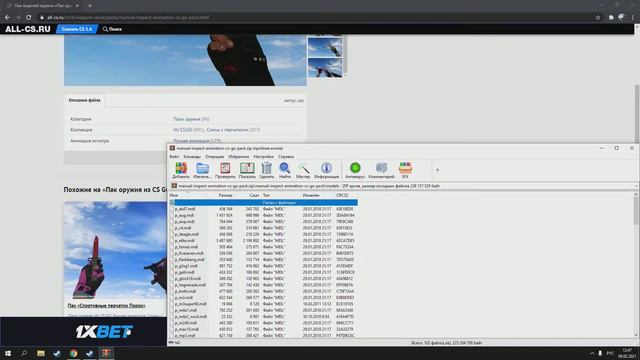Click the 1XBET advertisement banner

tap(83, 332)
